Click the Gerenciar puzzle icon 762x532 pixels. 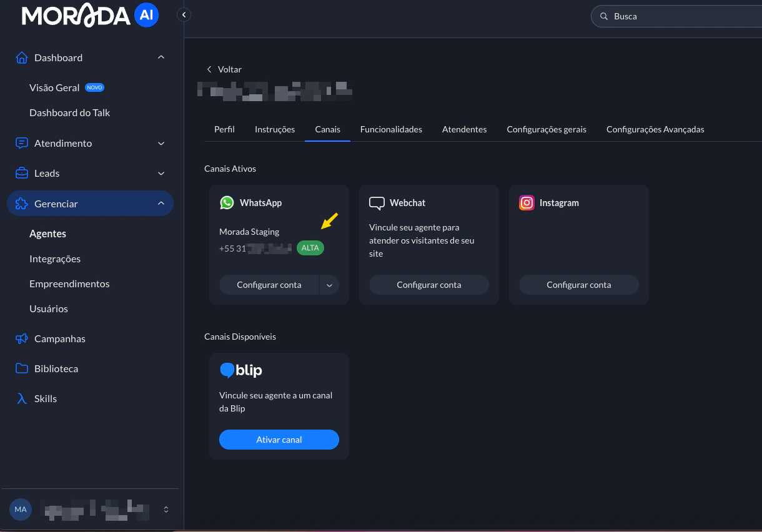coord(22,204)
